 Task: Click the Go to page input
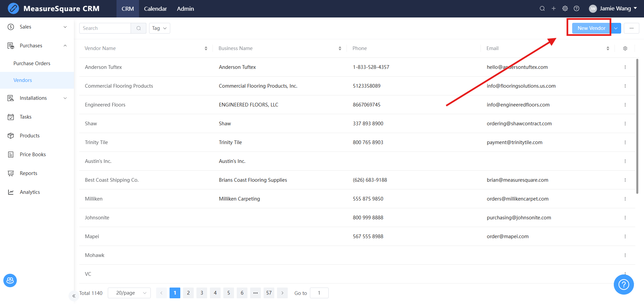[x=319, y=293]
